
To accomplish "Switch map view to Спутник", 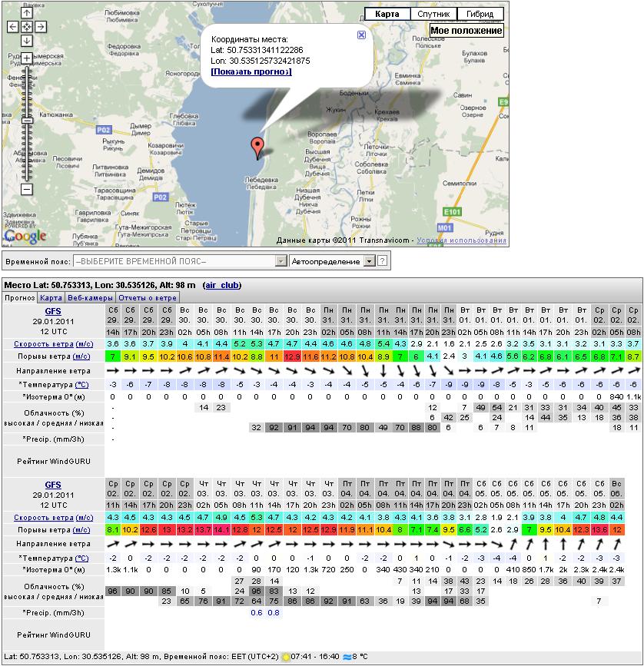I will click(433, 14).
